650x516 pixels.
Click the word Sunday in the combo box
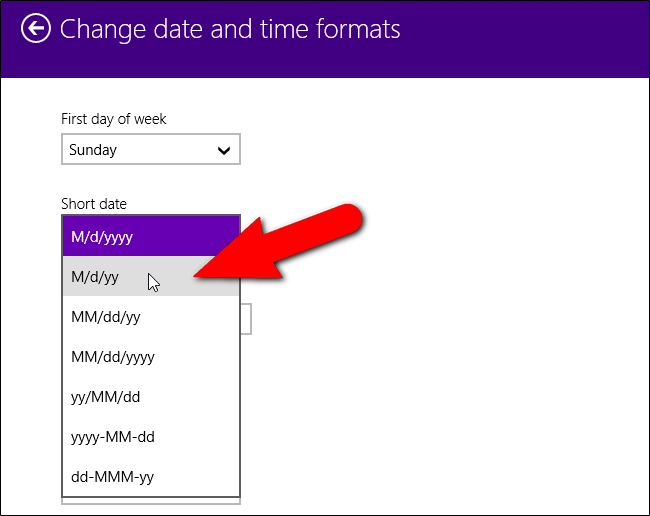[x=93, y=151]
